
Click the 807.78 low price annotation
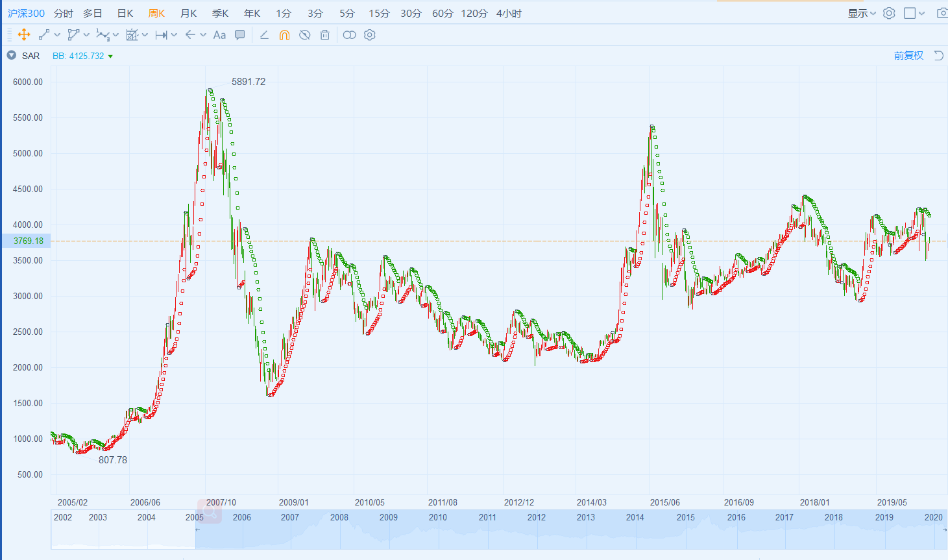point(113,459)
